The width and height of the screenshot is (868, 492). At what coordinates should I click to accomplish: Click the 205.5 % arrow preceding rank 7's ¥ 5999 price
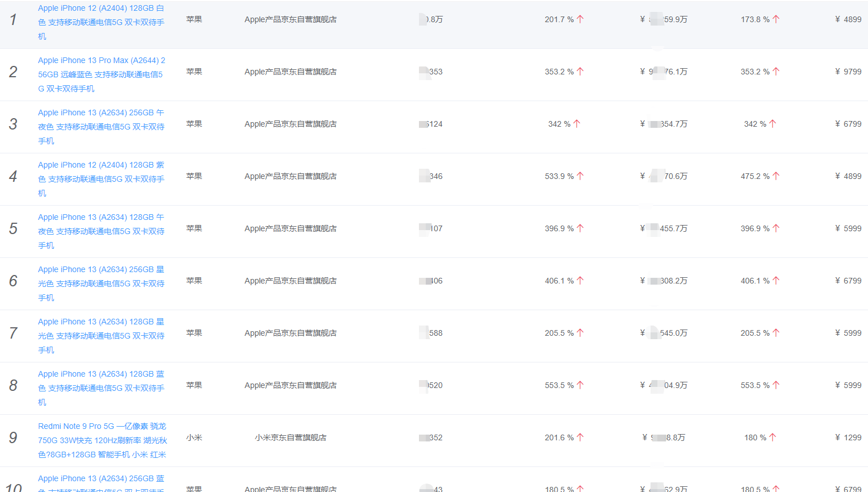coord(776,333)
